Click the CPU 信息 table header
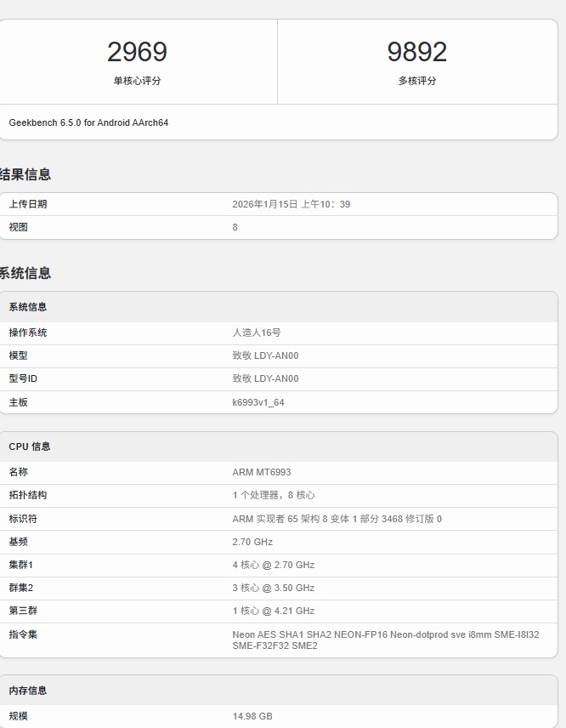Viewport: 566px width, 728px height. tap(30, 446)
